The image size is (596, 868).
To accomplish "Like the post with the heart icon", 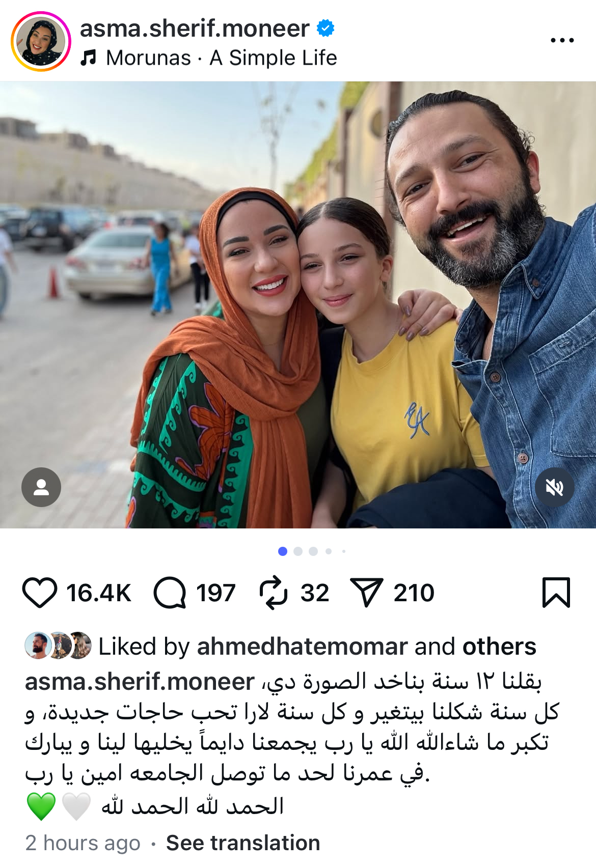I will click(40, 593).
